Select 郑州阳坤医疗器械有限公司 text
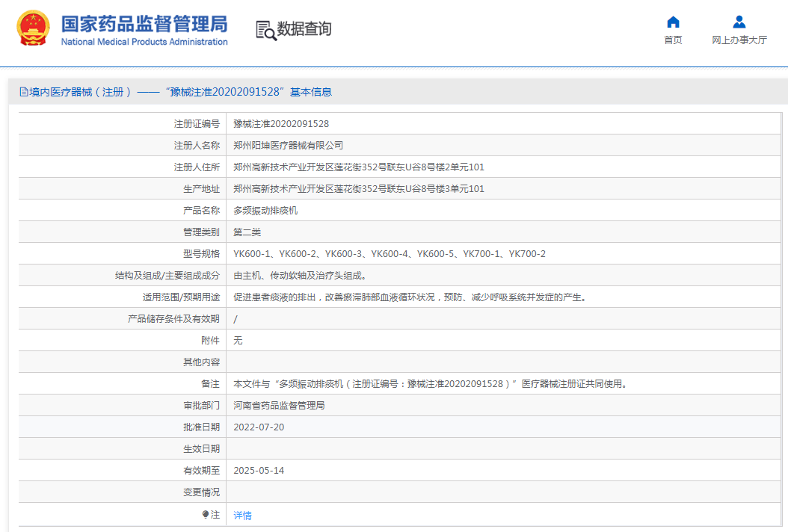Screen dimensions: 788x532 [288, 145]
